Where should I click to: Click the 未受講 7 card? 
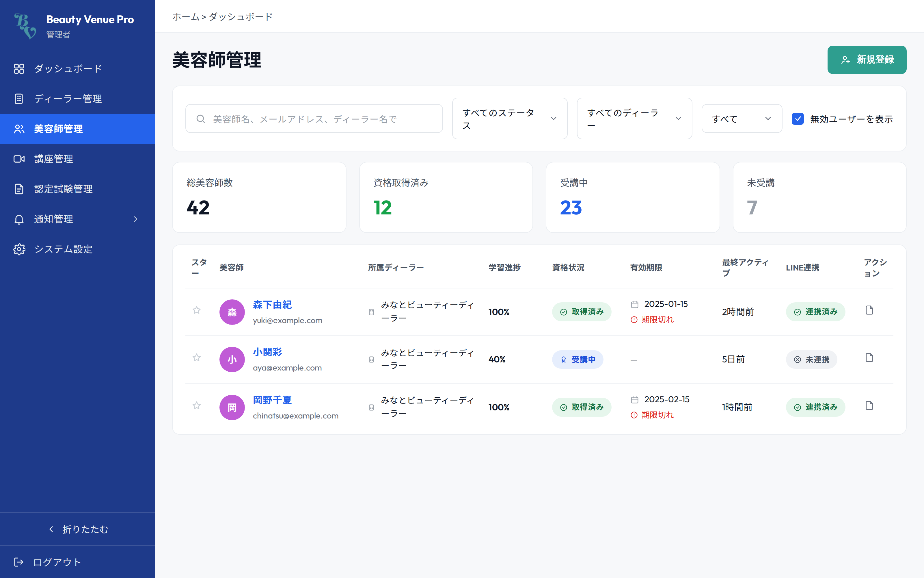pyautogui.click(x=819, y=197)
